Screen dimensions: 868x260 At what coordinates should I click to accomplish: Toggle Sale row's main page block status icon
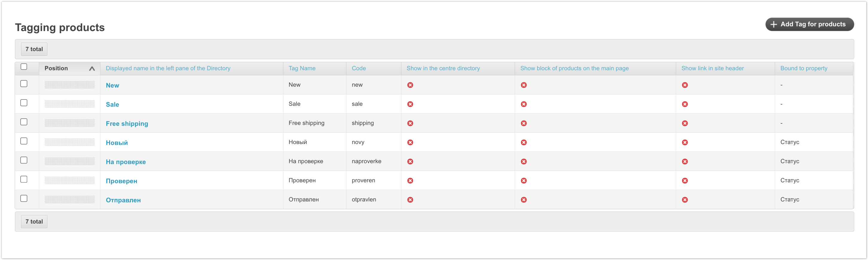[x=523, y=104]
